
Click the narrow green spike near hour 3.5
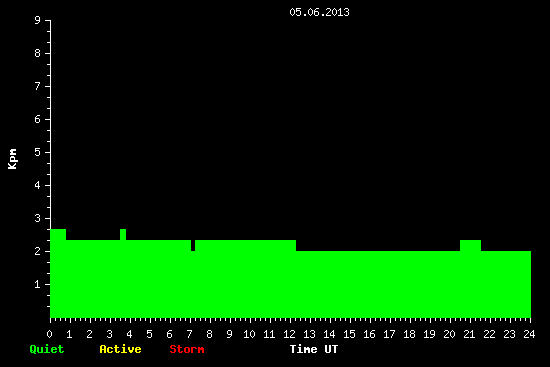tap(123, 234)
